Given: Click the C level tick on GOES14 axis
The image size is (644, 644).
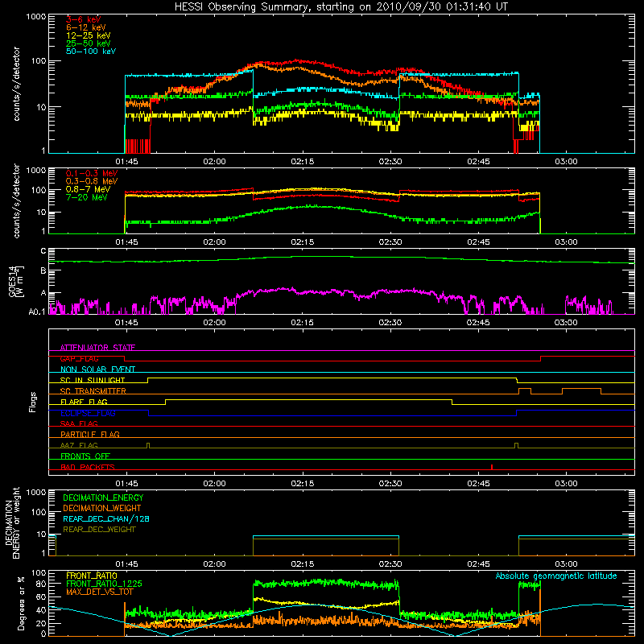Looking at the screenshot, I should point(43,251).
